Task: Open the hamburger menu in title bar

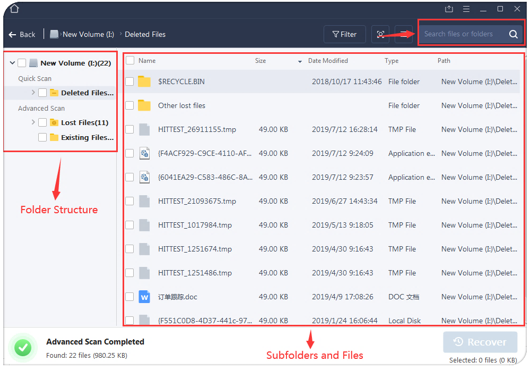Action: [x=466, y=9]
